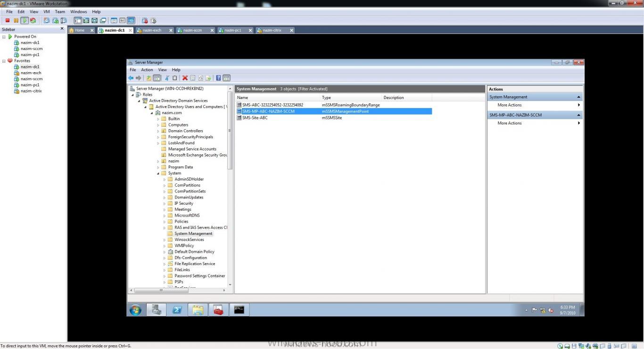Switch to the Home tab

[80, 30]
